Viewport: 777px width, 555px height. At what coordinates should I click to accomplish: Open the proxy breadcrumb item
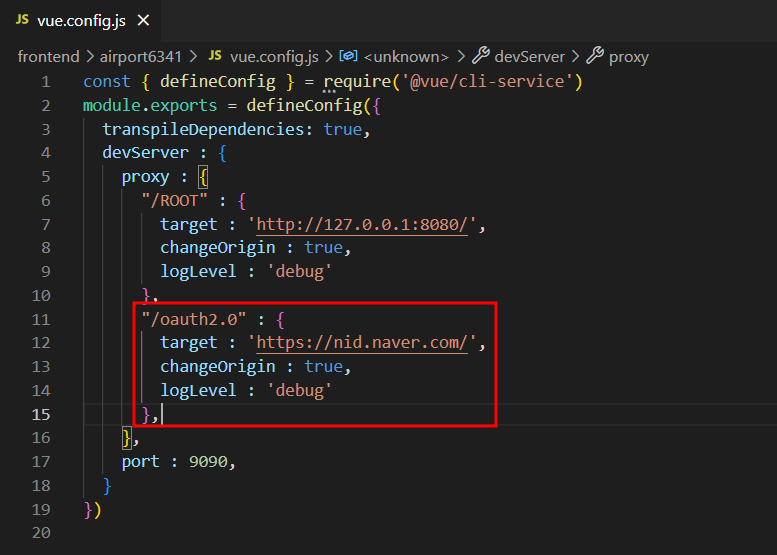click(x=628, y=57)
